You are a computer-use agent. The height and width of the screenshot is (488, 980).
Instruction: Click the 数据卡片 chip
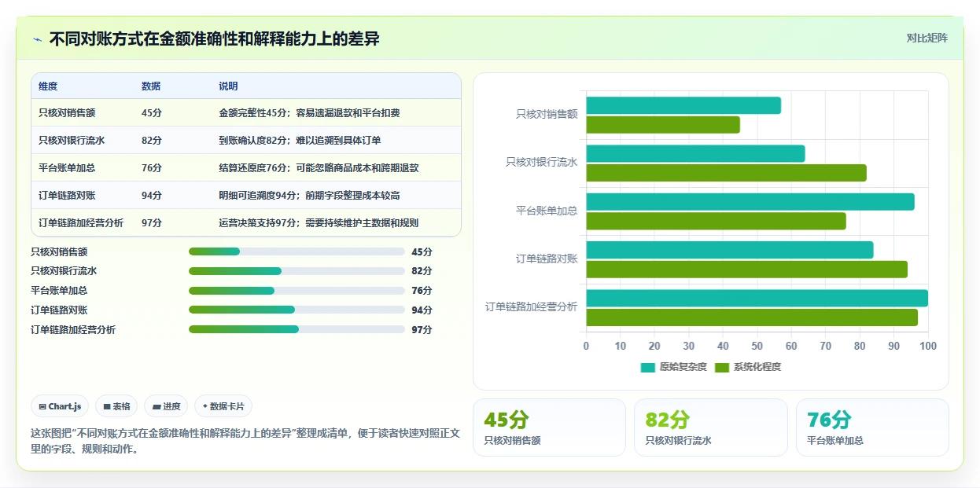(x=223, y=406)
